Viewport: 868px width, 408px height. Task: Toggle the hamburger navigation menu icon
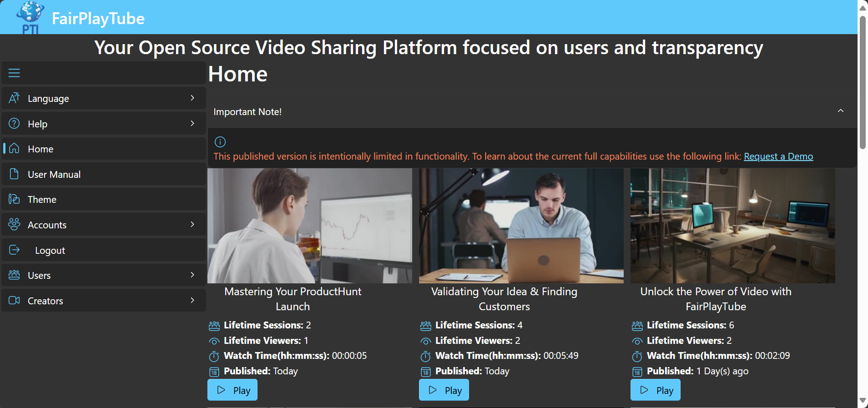[14, 73]
